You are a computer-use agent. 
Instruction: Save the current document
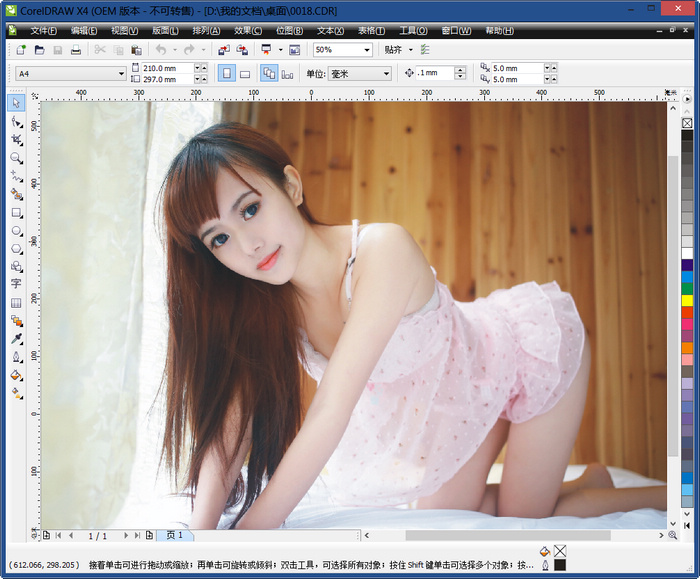pos(58,50)
